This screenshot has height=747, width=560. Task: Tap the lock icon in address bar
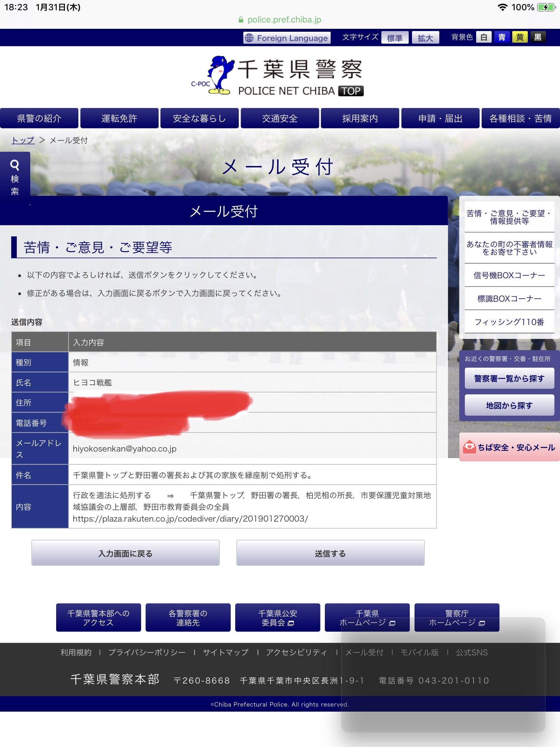[x=241, y=20]
